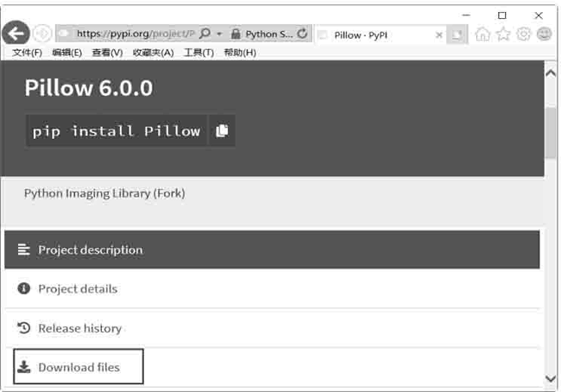Click the pip install Pillow command text
Screen dimensions: 561x392
[x=117, y=131]
